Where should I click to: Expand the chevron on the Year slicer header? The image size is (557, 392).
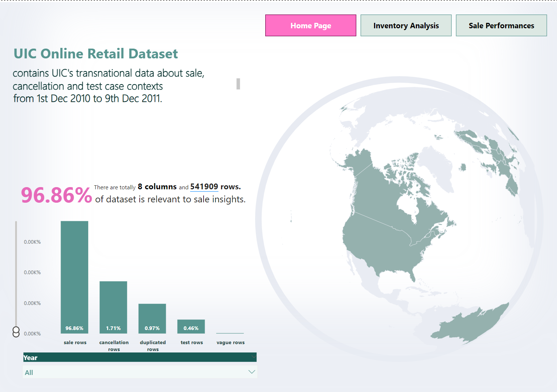coord(253,357)
